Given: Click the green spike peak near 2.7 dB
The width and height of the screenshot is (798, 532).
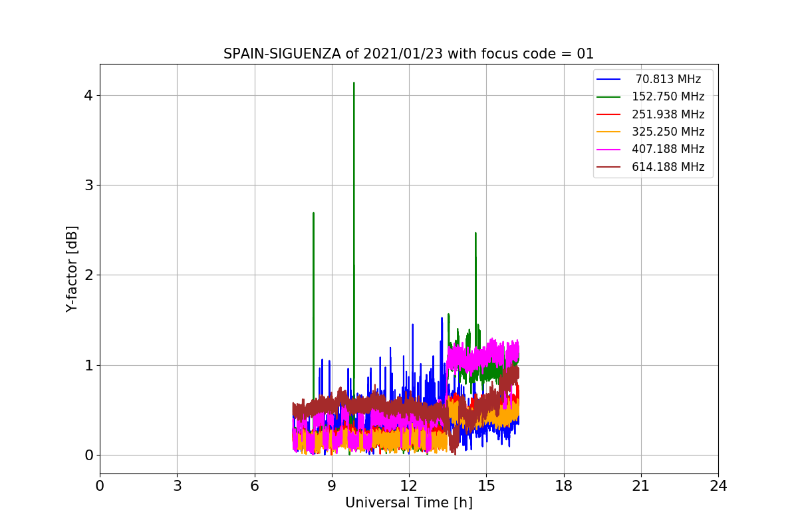Looking at the screenshot, I should click(313, 213).
